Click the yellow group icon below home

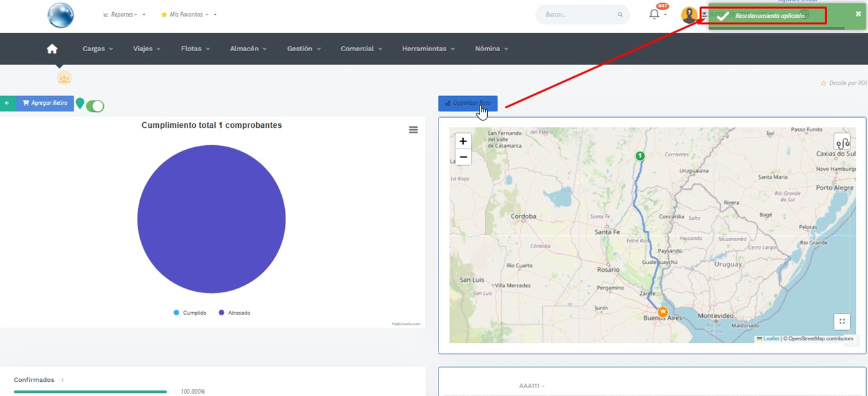click(63, 78)
